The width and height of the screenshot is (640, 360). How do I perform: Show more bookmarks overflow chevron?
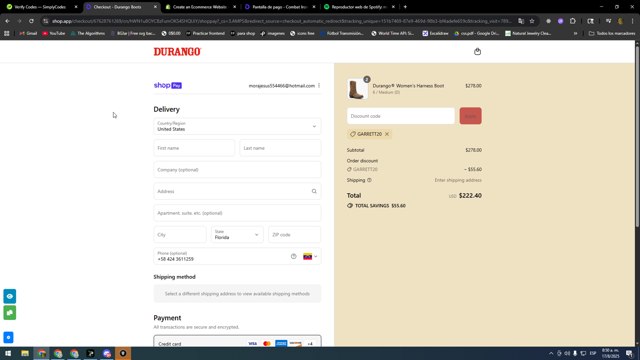pyautogui.click(x=576, y=33)
